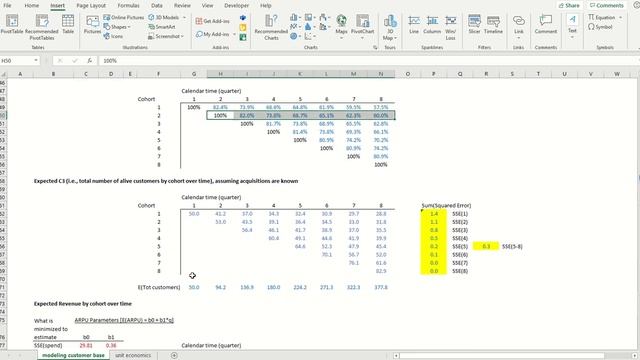This screenshot has width=640, height=360.
Task: Insert a PivotTable
Action: pyautogui.click(x=12, y=24)
